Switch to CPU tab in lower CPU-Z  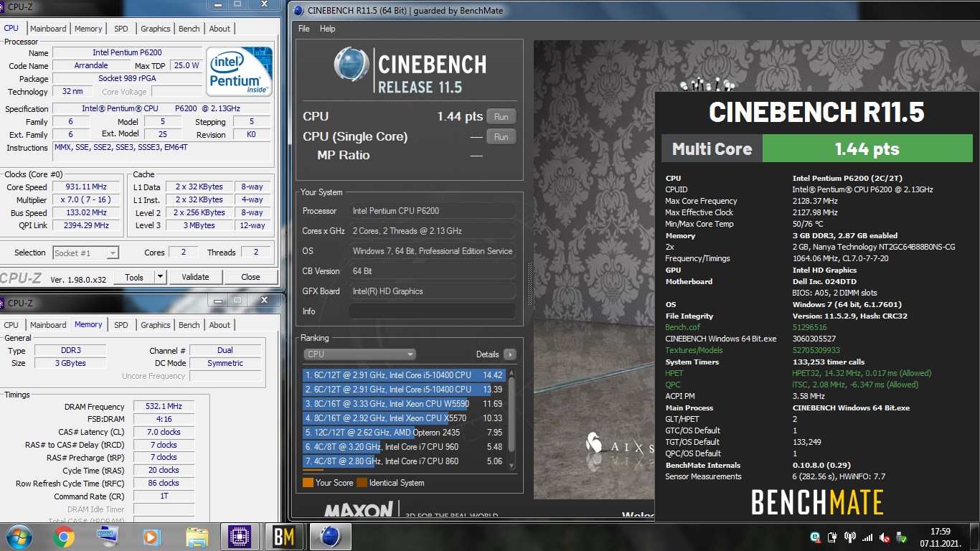point(11,325)
